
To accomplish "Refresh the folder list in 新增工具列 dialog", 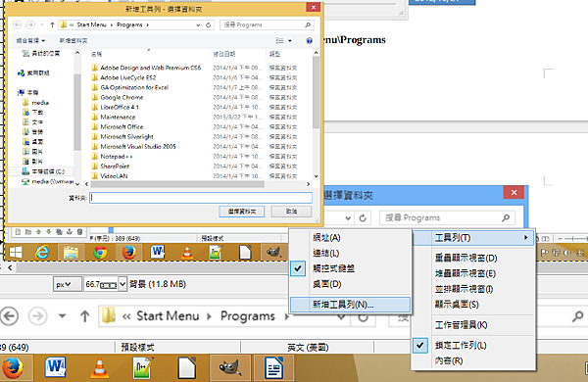I will point(209,25).
